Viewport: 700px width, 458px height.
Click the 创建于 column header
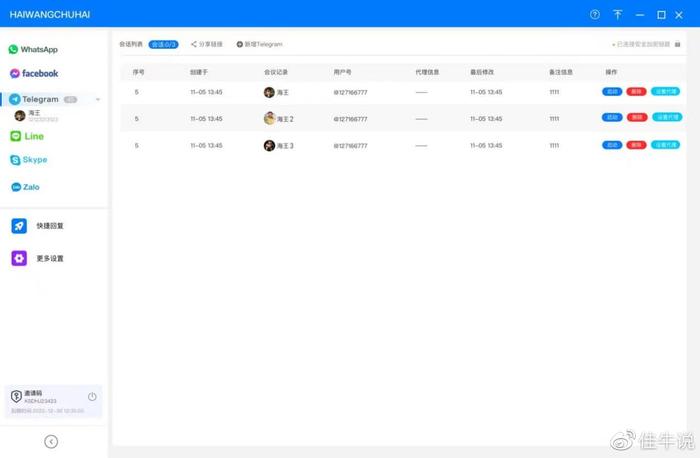point(199,72)
